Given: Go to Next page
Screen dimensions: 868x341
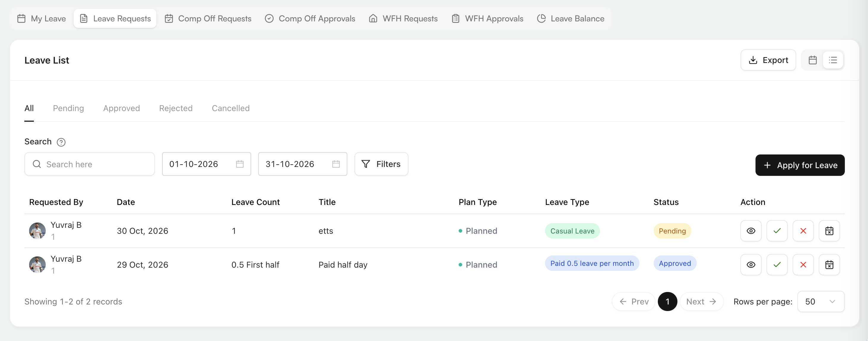Looking at the screenshot, I should point(701,301).
